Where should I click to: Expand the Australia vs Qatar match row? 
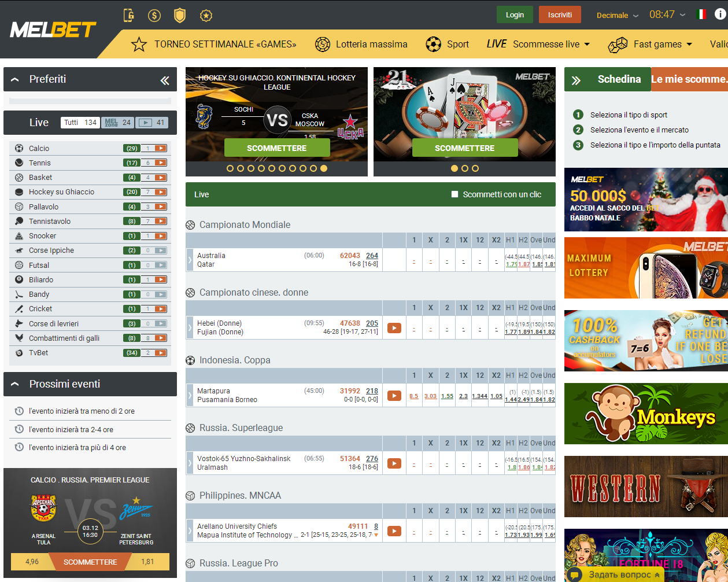189,260
